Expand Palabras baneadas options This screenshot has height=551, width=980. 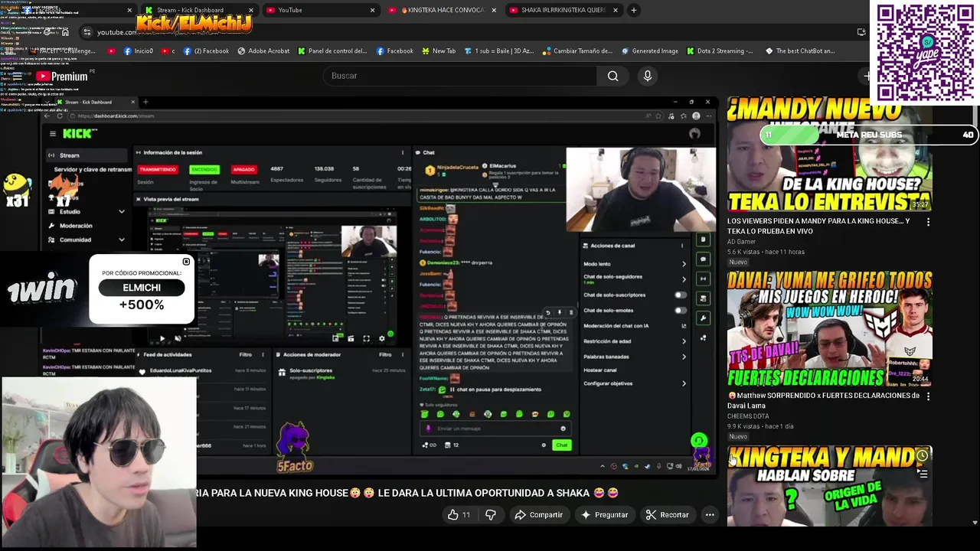684,357
